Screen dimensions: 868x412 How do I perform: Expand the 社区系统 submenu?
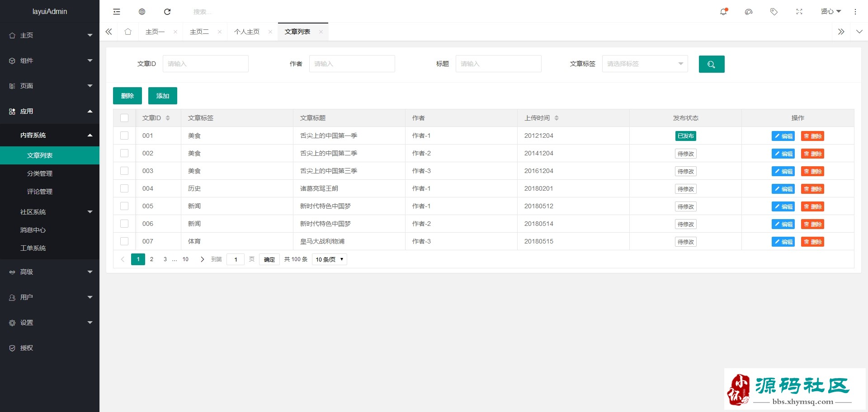[x=50, y=212]
